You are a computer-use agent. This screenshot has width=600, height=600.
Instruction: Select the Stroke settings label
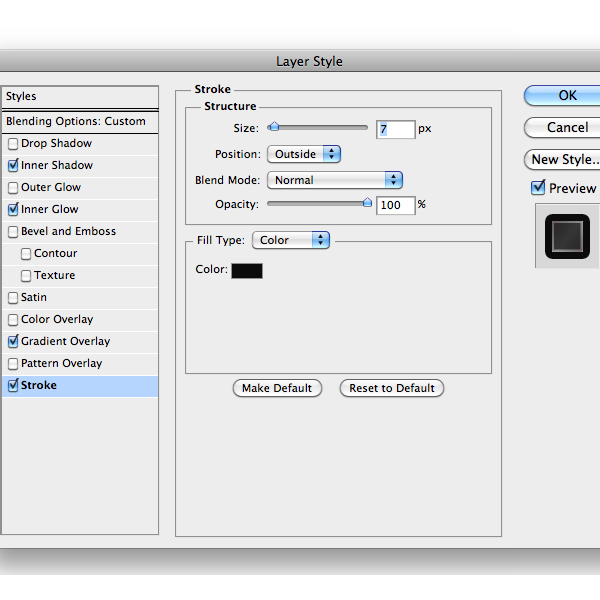click(x=39, y=385)
